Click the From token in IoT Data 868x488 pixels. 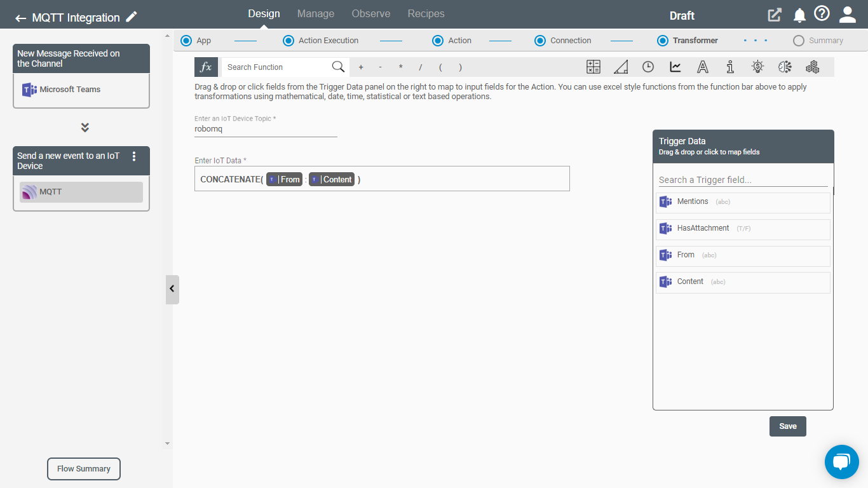click(x=284, y=180)
